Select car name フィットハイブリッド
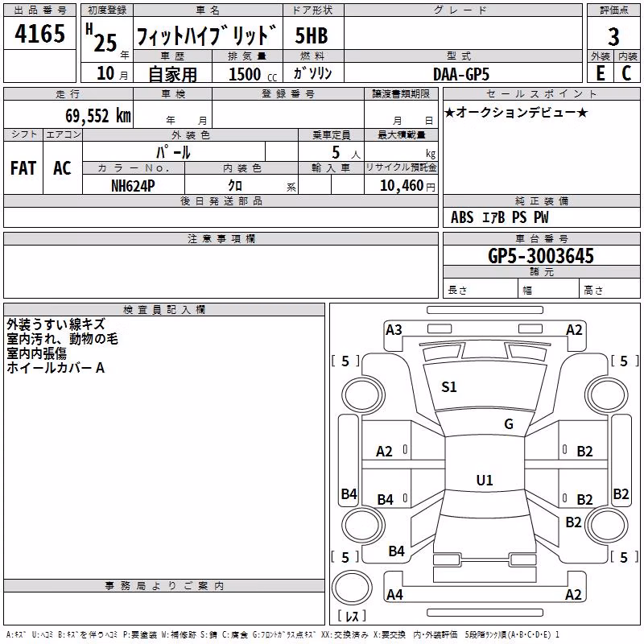 pyautogui.click(x=206, y=35)
